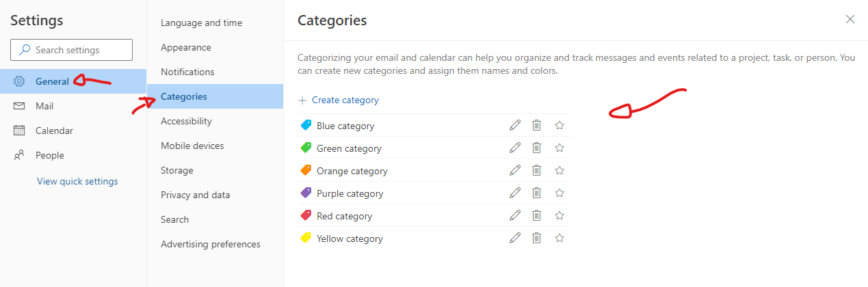Favorite the Orange category with the star icon
This screenshot has height=287, width=868.
[x=560, y=170]
